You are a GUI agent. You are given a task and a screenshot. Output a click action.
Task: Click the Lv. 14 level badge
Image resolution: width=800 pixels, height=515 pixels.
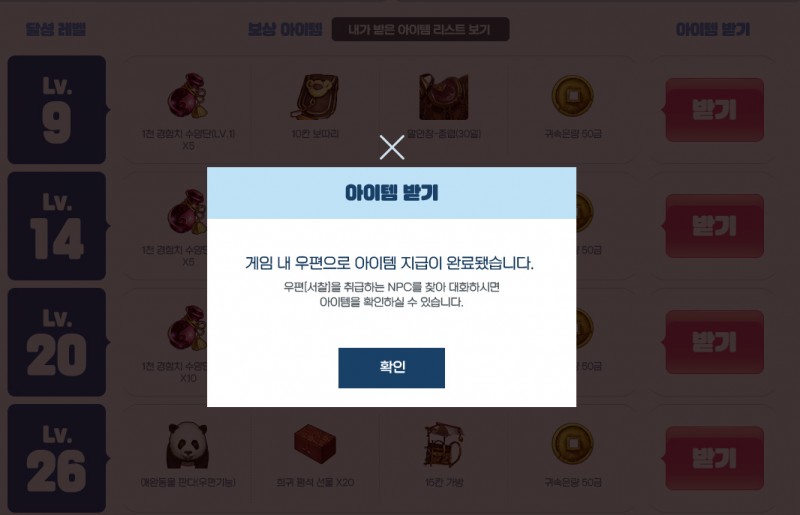pos(57,226)
